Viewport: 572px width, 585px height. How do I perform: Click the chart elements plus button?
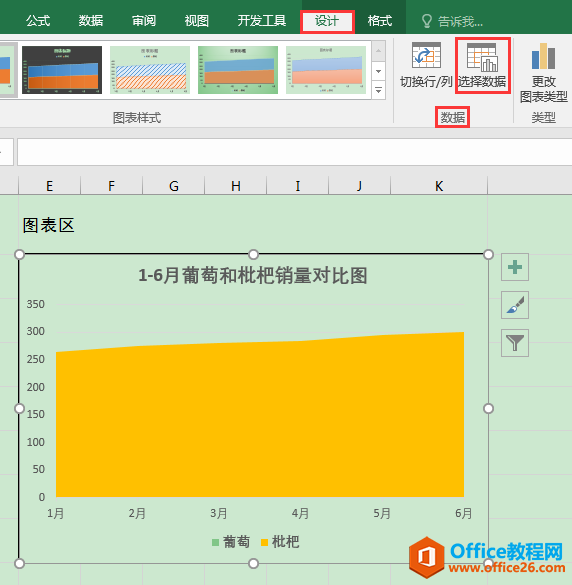[515, 267]
